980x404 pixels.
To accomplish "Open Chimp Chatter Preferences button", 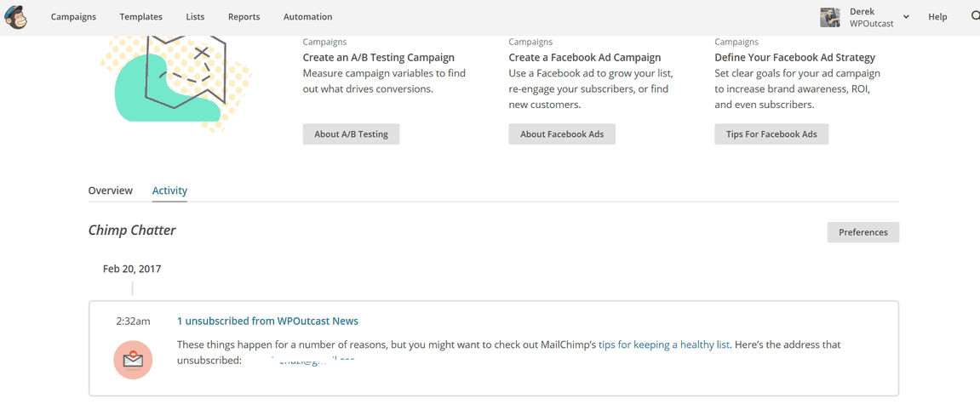I will coord(863,232).
